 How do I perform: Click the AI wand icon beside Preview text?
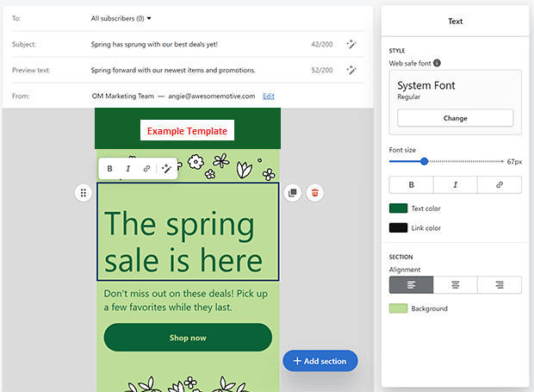[x=351, y=70]
